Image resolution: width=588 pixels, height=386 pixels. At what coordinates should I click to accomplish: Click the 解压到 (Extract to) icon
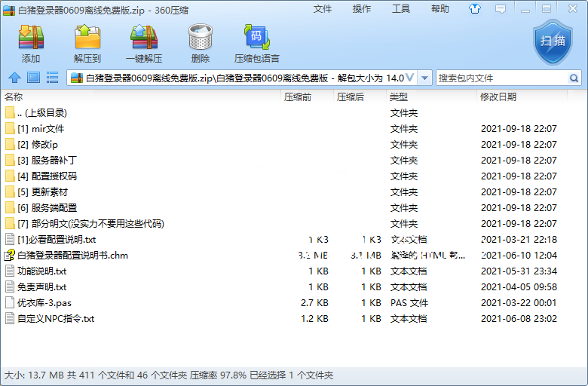point(87,42)
